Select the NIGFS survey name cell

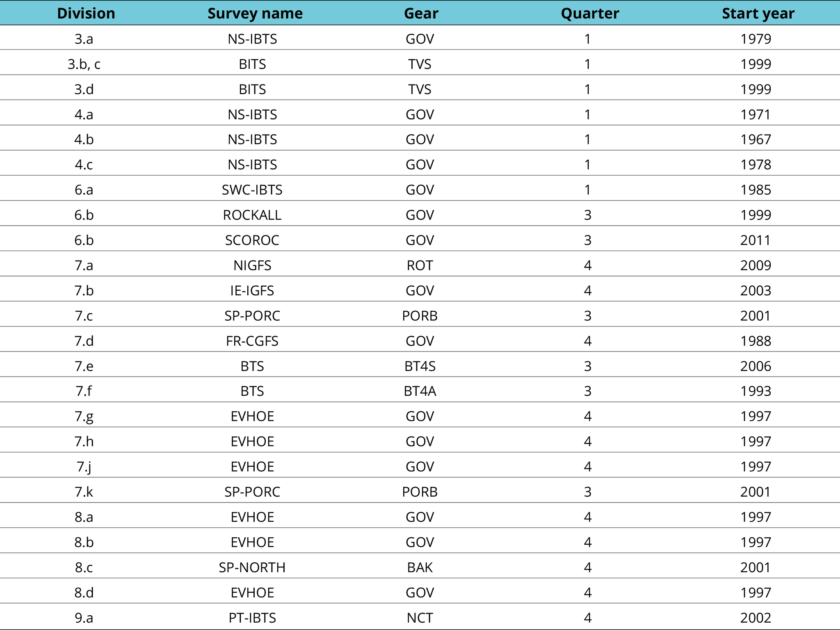[252, 265]
